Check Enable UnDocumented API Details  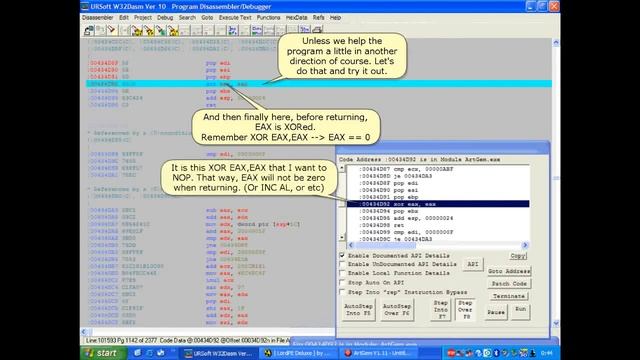coord(342,264)
